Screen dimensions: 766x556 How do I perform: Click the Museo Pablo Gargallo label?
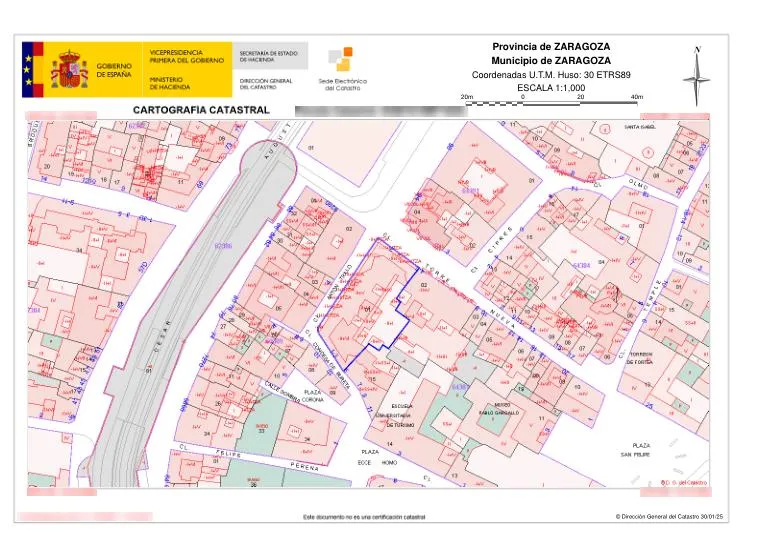click(499, 408)
